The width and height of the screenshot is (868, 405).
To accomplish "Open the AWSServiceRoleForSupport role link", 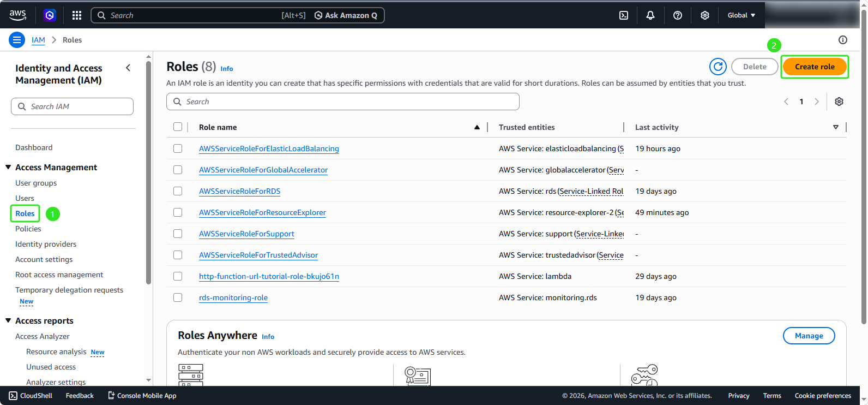I will point(246,234).
